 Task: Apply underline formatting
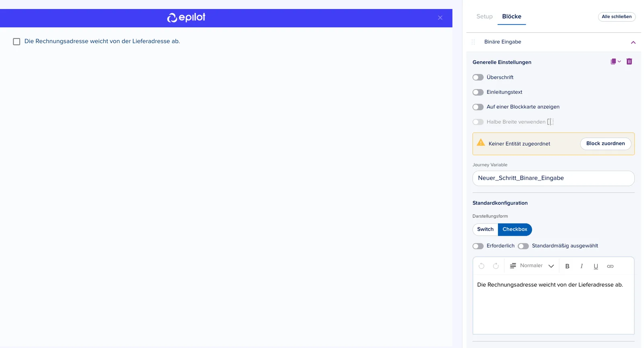coord(596,266)
